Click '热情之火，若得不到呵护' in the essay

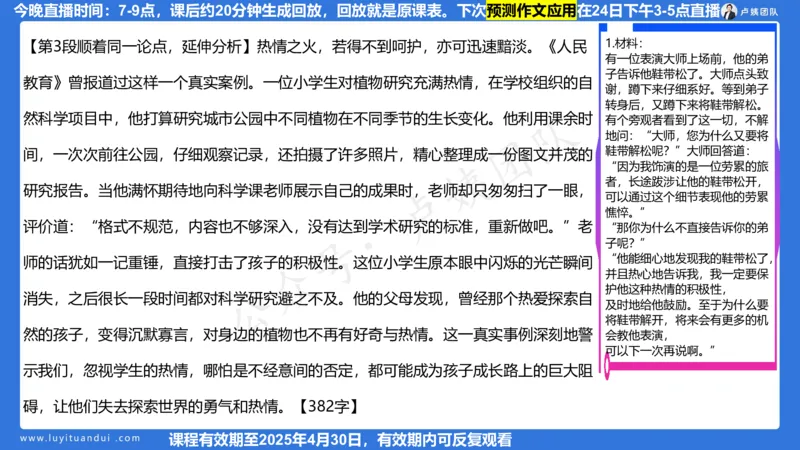tap(338, 47)
